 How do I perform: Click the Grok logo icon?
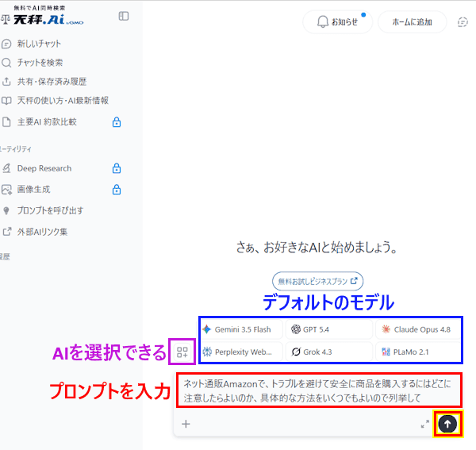(x=296, y=352)
